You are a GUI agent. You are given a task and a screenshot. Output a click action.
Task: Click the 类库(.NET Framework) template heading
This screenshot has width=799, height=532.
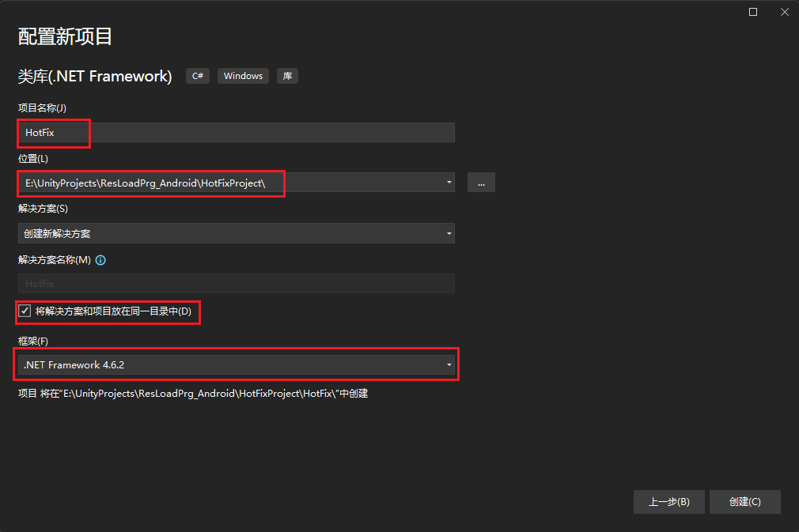pyautogui.click(x=95, y=76)
